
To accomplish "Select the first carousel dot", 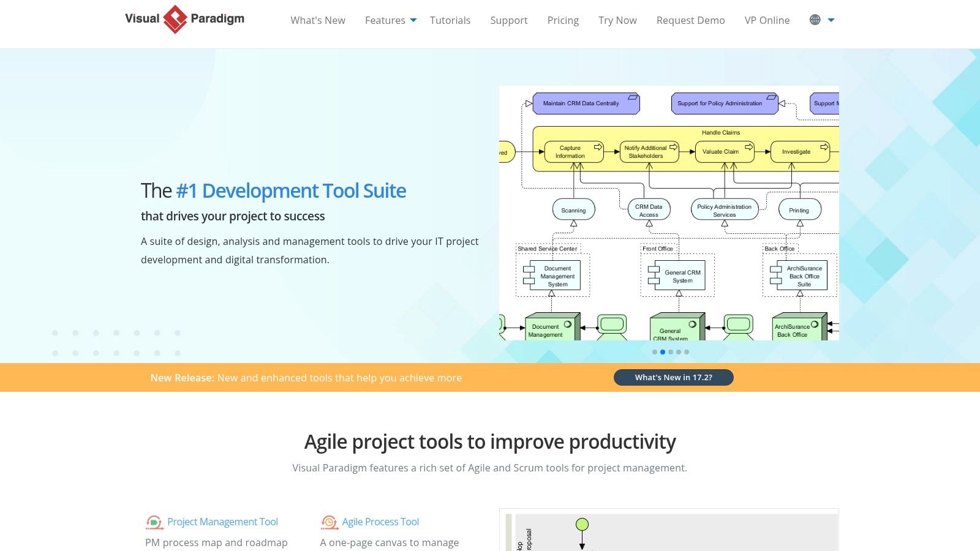I will point(655,352).
